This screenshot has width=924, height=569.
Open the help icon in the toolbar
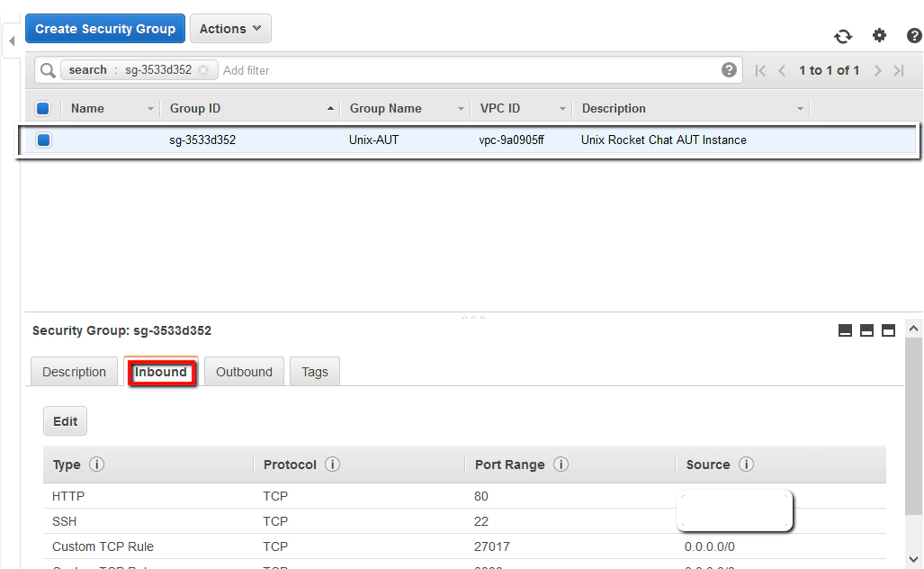(x=914, y=36)
